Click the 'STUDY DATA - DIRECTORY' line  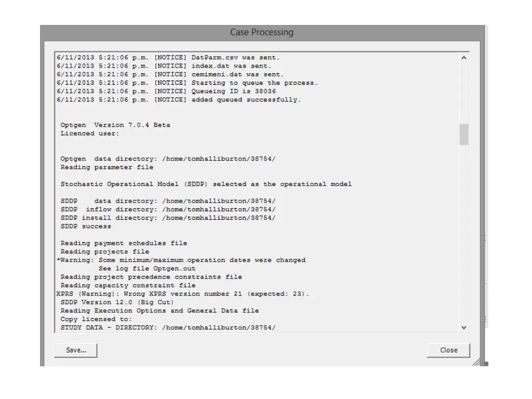coord(168,328)
